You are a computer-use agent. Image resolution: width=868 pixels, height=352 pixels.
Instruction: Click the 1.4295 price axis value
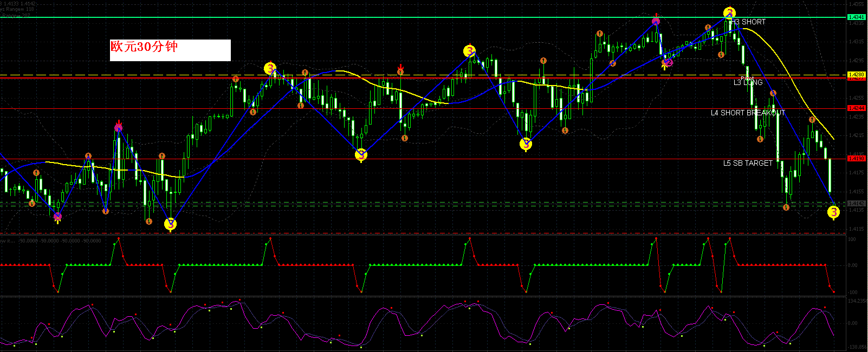(x=857, y=60)
